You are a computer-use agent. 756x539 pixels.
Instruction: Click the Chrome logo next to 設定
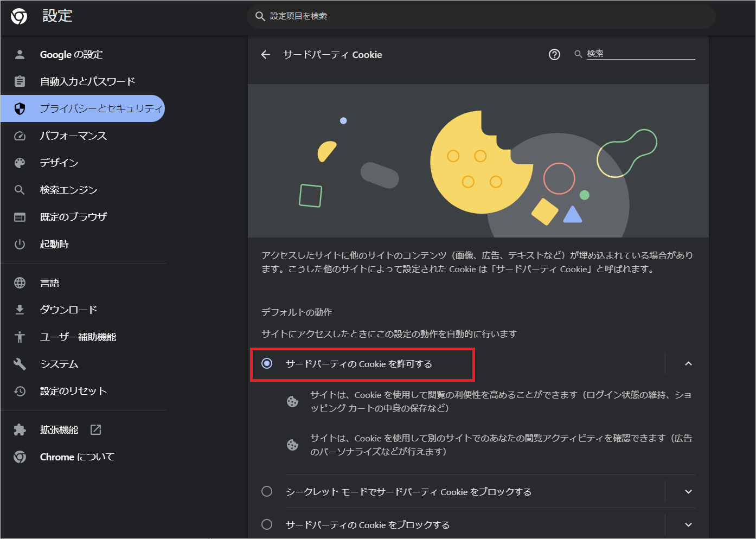[19, 17]
